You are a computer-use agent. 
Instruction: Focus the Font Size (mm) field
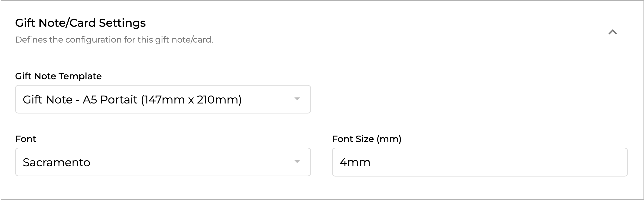479,162
